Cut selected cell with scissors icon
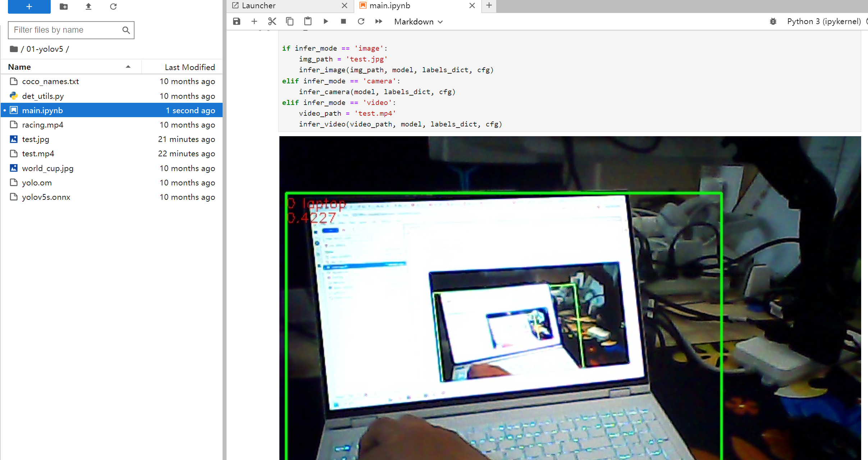868x460 pixels. point(272,22)
